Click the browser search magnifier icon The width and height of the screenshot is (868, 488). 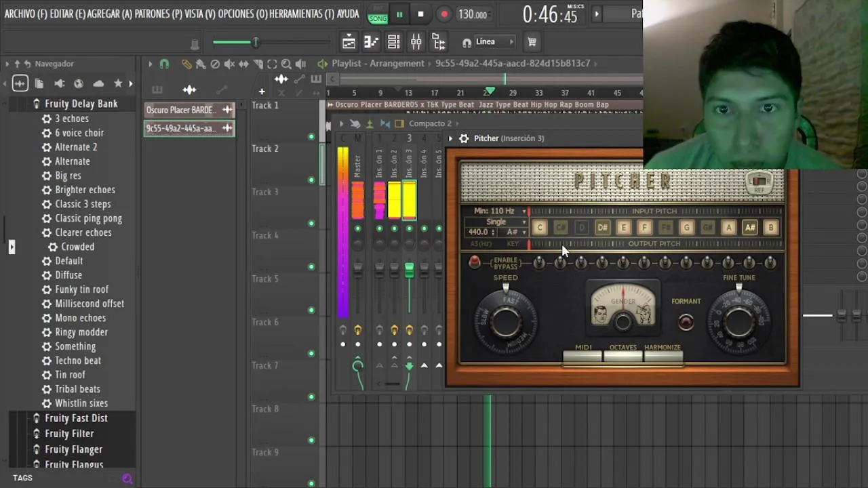(127, 479)
